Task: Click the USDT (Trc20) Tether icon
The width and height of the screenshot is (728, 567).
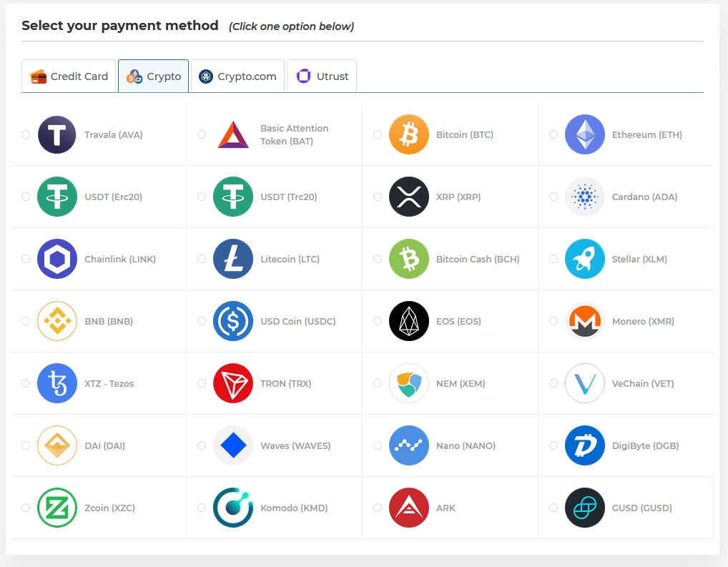Action: coord(233,197)
